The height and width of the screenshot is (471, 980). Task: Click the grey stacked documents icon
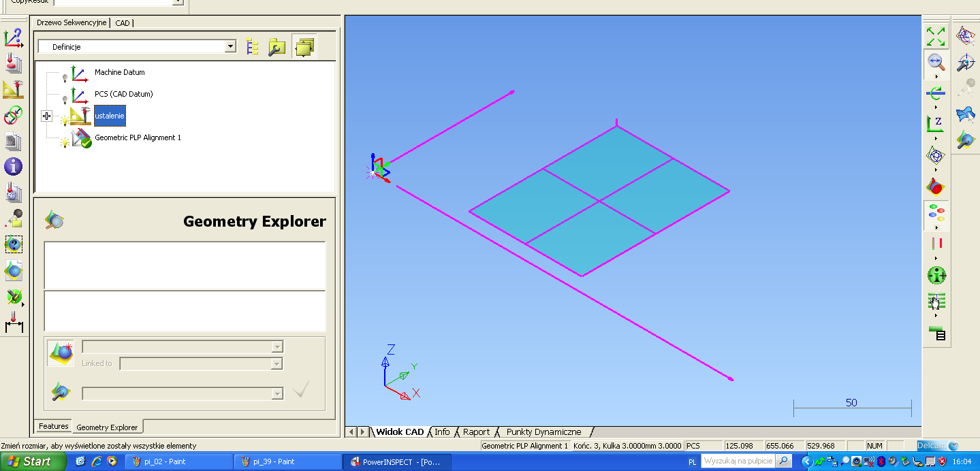pyautogui.click(x=13, y=141)
